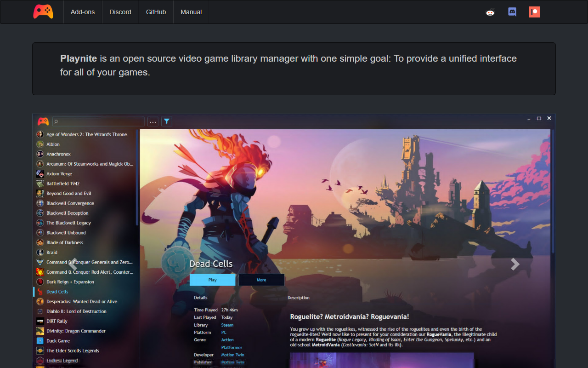Open the More button for Dead Cells
Screen dimensions: 588x368
[x=261, y=280]
